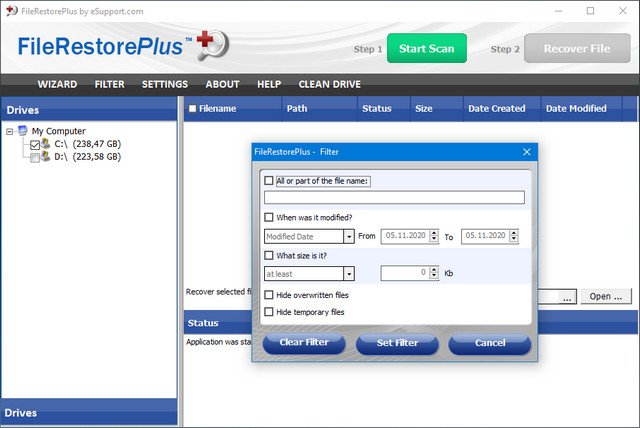Enable 'When was it modified?' checkbox
This screenshot has height=428, width=640.
pos(269,217)
